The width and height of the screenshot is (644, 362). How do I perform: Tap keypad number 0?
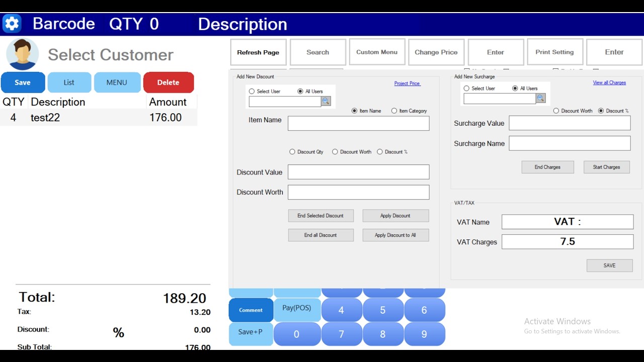click(296, 334)
